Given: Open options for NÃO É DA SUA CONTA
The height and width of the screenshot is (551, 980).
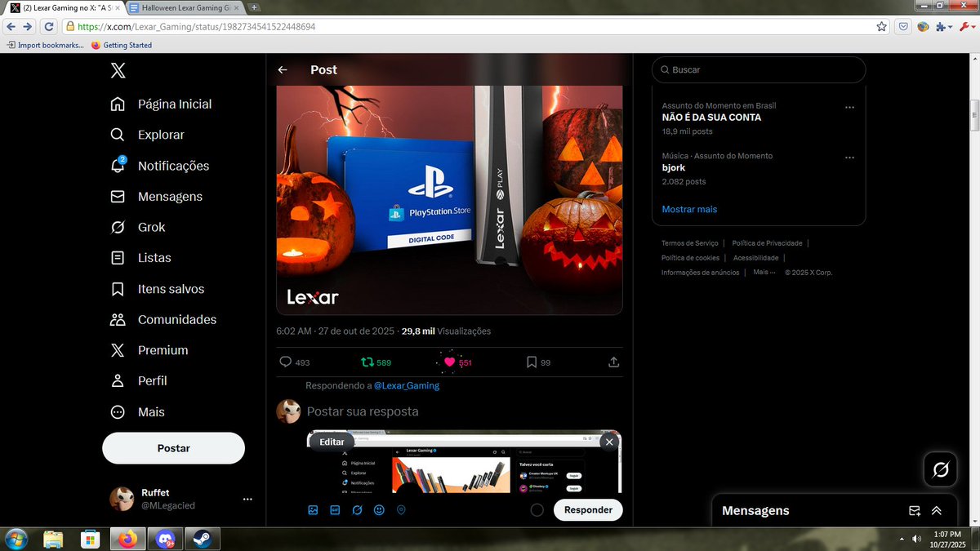Looking at the screenshot, I should 849,107.
